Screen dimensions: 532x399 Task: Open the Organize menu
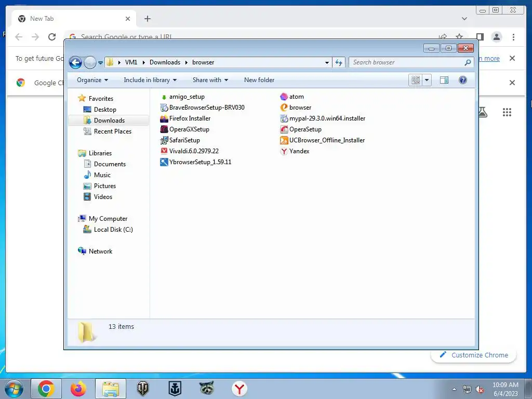(92, 80)
